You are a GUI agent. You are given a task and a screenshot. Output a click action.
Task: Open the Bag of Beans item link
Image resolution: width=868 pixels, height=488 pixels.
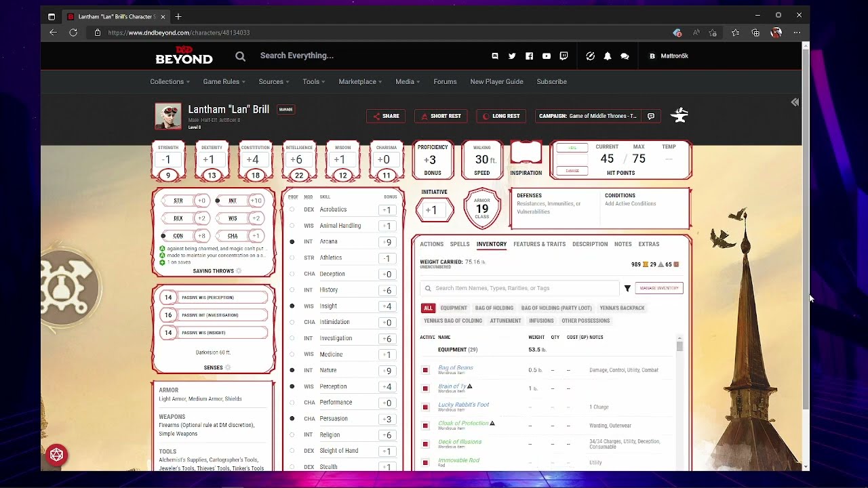(x=456, y=367)
